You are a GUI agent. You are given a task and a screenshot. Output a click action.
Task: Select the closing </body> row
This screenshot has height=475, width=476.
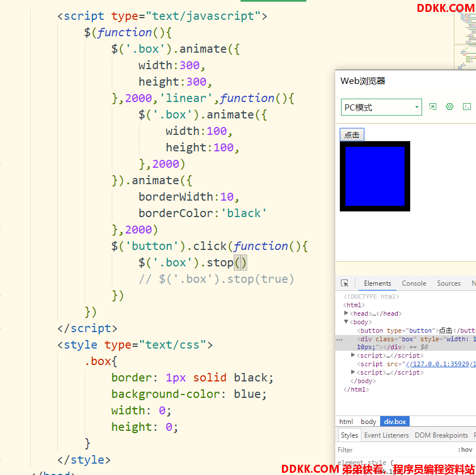point(363,381)
